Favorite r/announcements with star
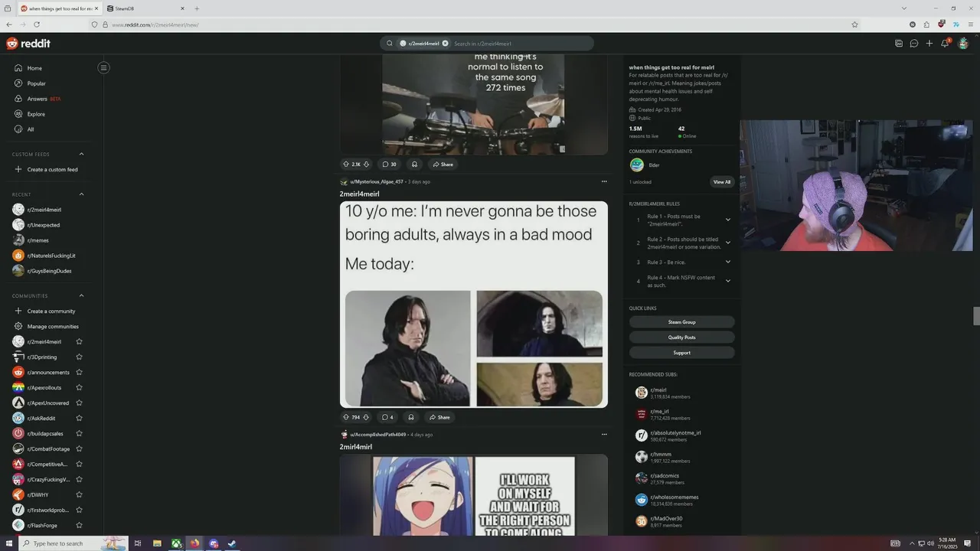The height and width of the screenshot is (551, 980). coord(79,372)
